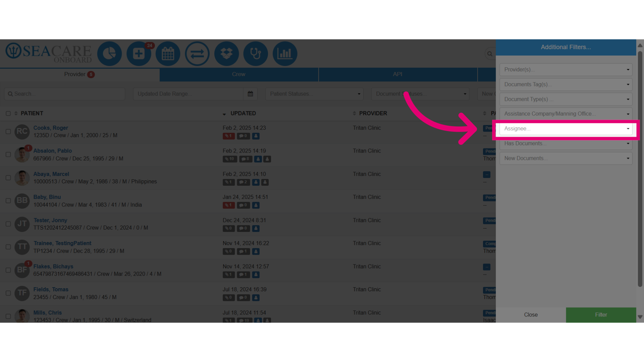Viewport: 644px width, 362px height.
Task: Open patient link Mills, Chris
Action: (x=48, y=313)
